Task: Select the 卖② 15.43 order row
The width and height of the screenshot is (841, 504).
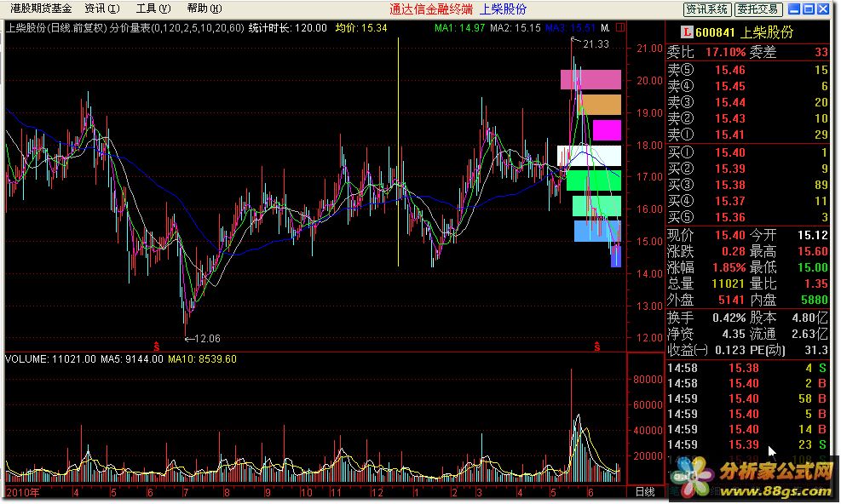Action: click(x=747, y=118)
